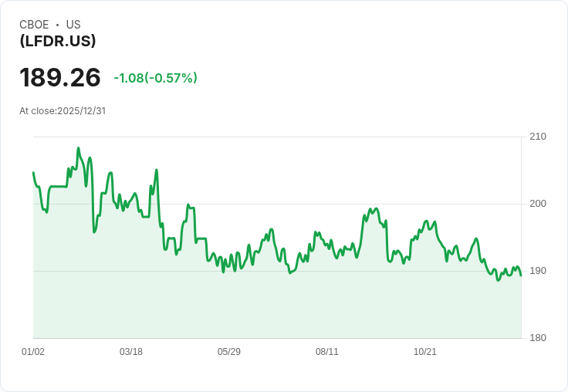Viewport: 568px width, 392px height.
Task: Select the (LFDR.US) ticker title
Action: (58, 42)
